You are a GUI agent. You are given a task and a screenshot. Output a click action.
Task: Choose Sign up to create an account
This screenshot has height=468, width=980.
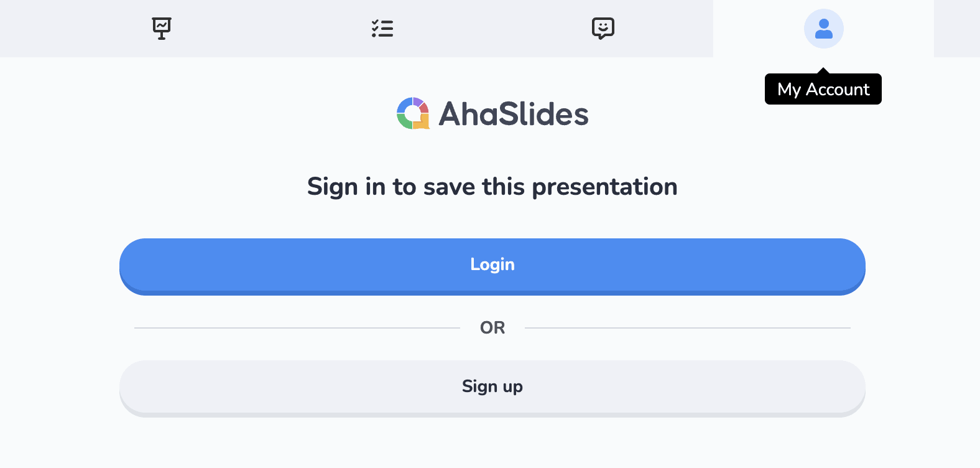492,386
